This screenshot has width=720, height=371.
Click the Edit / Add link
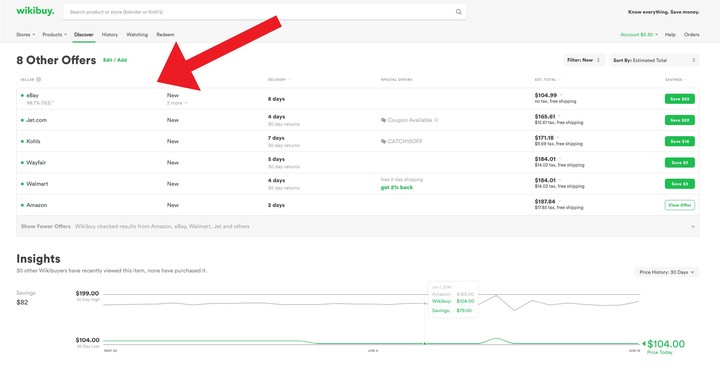[x=115, y=60]
